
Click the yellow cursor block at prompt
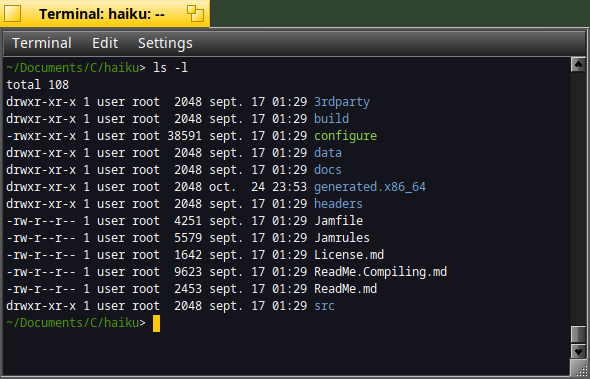(x=157, y=324)
